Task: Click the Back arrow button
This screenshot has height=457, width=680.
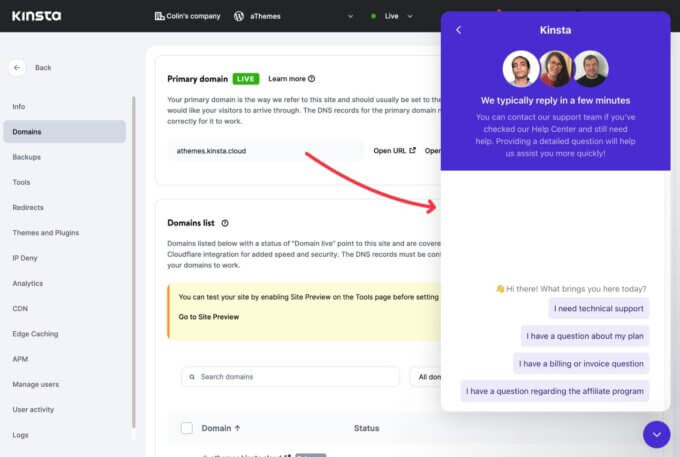Action: (17, 68)
